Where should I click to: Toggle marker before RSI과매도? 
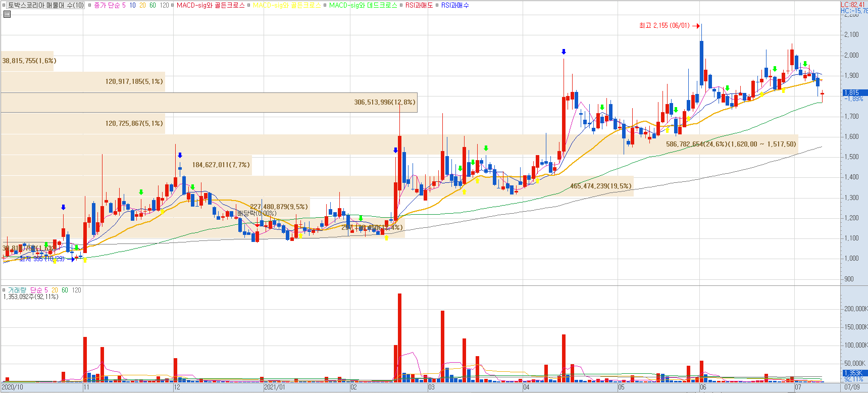click(x=401, y=5)
